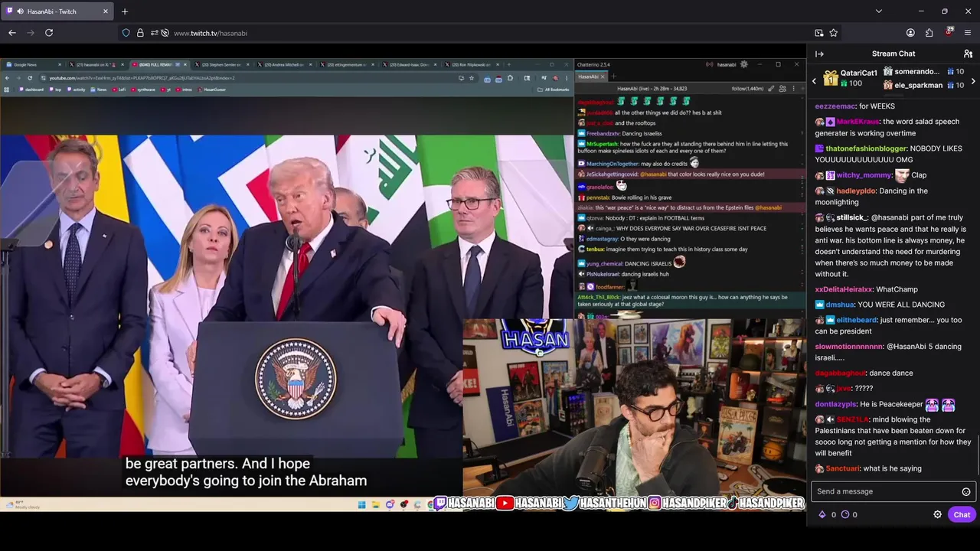Open somerando second gifter entry

pyautogui.click(x=923, y=72)
